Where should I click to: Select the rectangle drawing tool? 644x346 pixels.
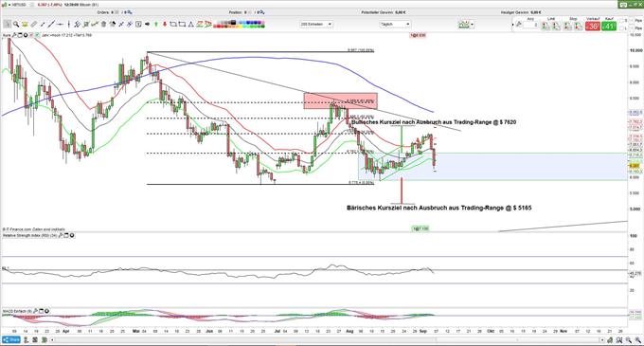tap(182, 25)
